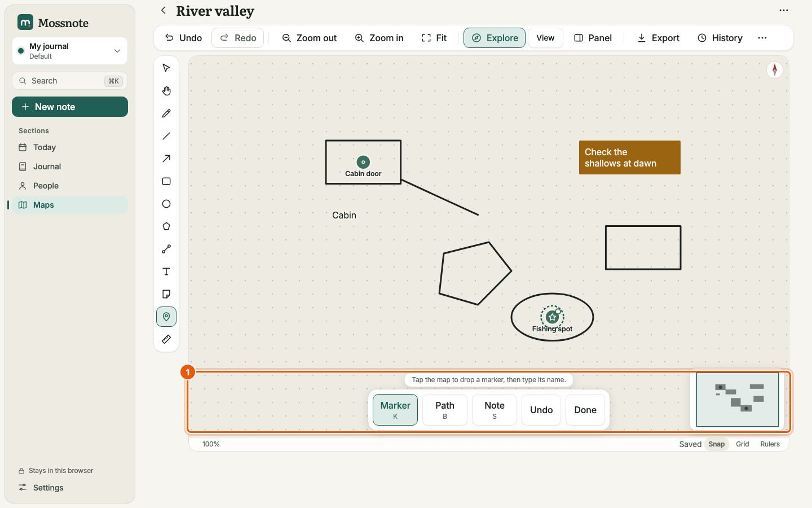Switch to View mode

click(x=545, y=38)
